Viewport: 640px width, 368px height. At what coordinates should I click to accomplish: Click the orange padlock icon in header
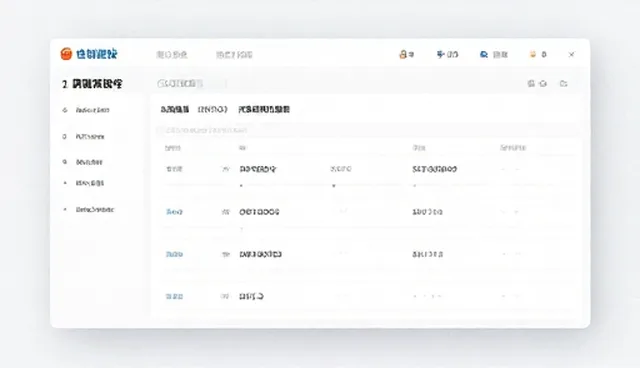[x=402, y=54]
